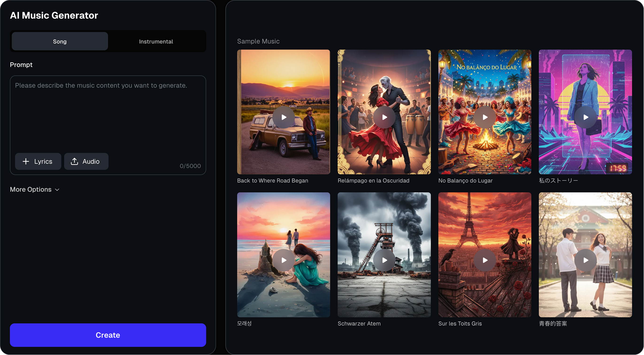Click the chevron next to More Options
This screenshot has height=355, width=644.
[57, 190]
